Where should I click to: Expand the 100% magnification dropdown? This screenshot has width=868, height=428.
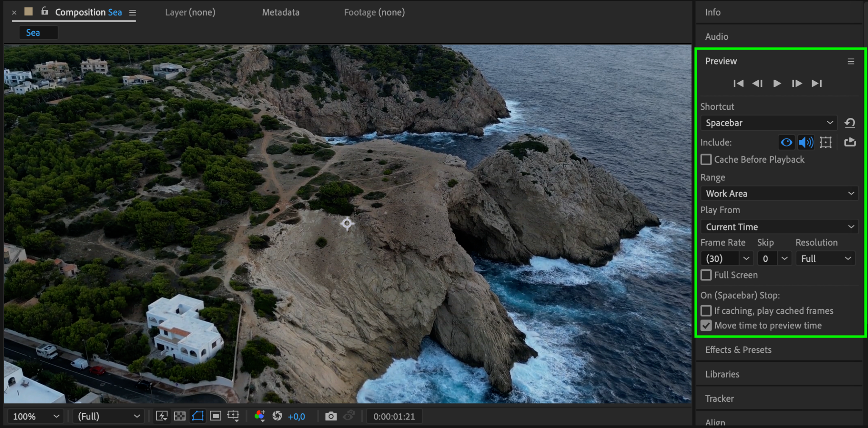[36, 417]
